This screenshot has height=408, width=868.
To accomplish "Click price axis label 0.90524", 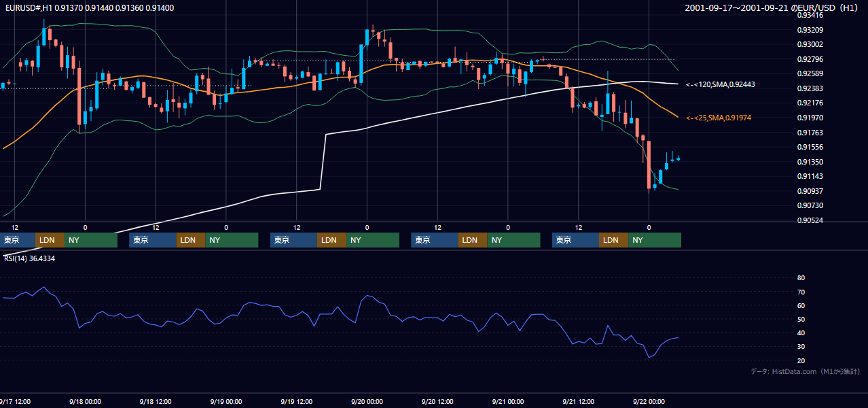I will point(810,220).
